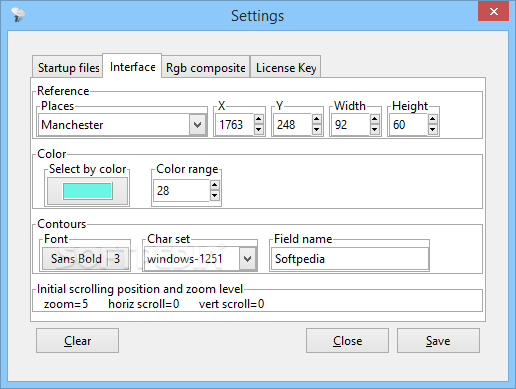Image resolution: width=516 pixels, height=389 pixels.
Task: Increase the X value with up arrow
Action: click(259, 119)
